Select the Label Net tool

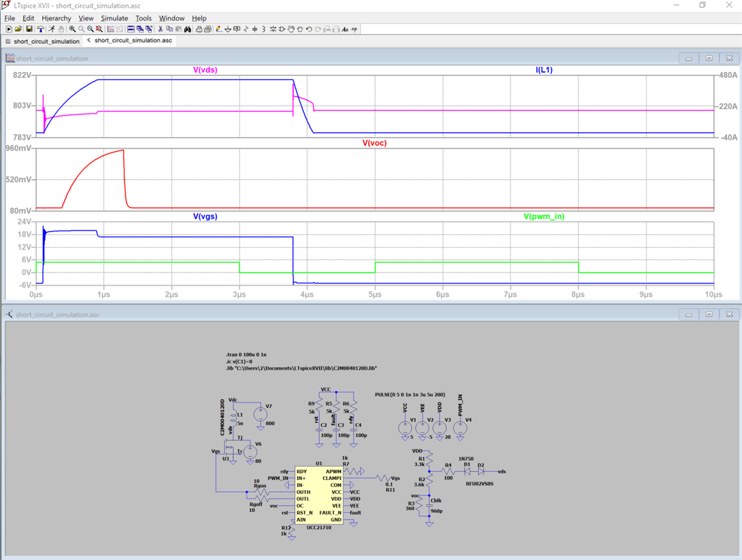click(x=236, y=29)
